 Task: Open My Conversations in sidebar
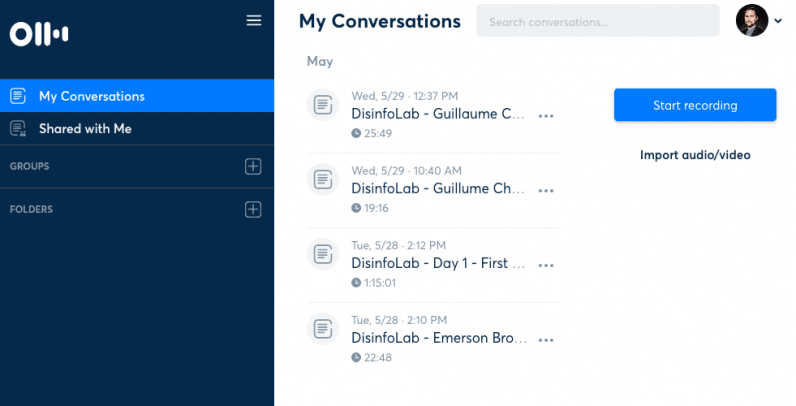tap(91, 96)
